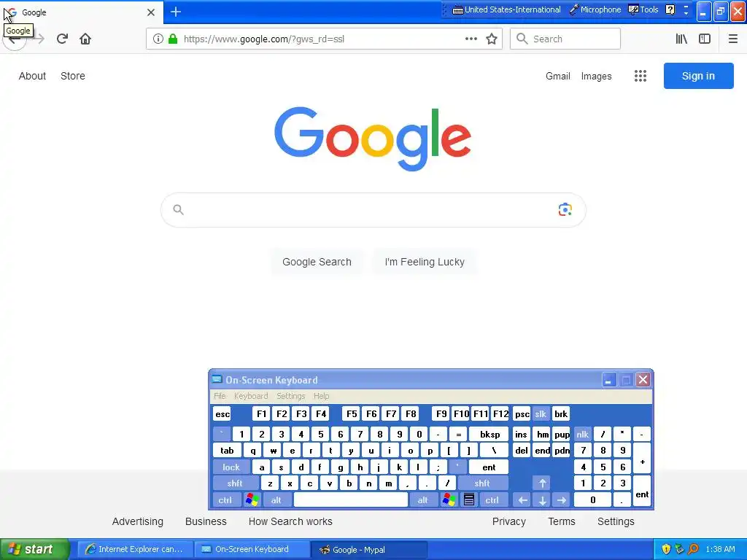This screenshot has width=747, height=560.
Task: Toggle the right shft key on keyboard
Action: pyautogui.click(x=482, y=483)
